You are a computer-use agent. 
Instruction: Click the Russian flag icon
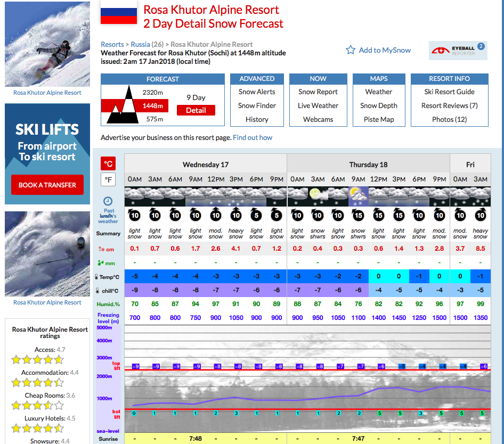[x=119, y=12]
